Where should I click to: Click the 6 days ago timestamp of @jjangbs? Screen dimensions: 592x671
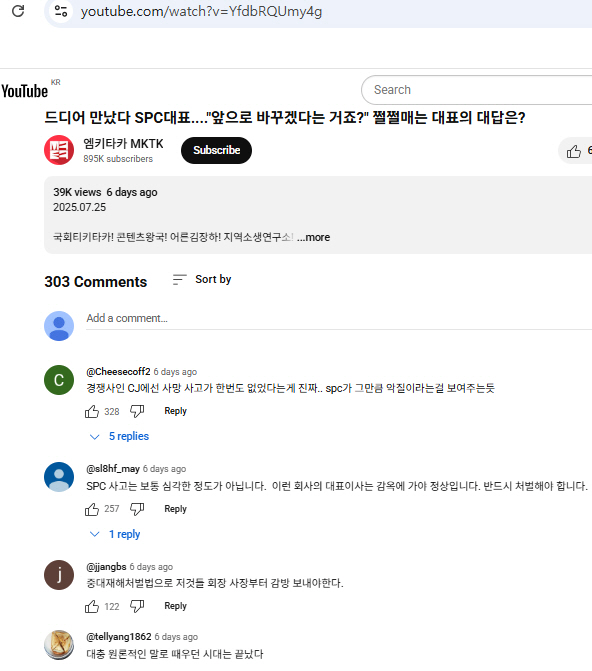(151, 567)
